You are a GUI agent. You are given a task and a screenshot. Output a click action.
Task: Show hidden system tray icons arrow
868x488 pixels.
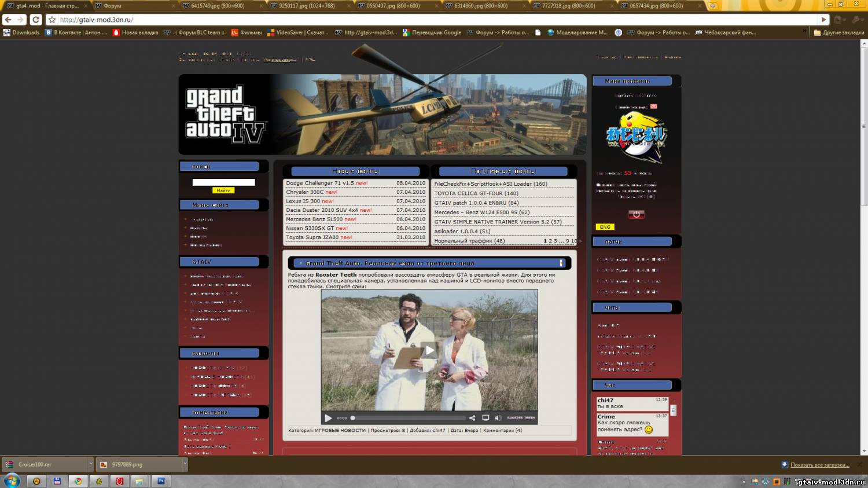click(744, 481)
